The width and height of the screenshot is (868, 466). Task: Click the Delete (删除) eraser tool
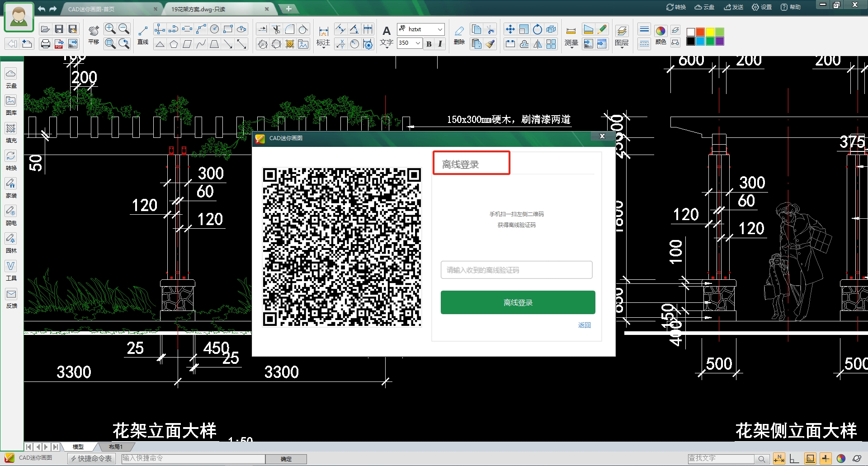pyautogui.click(x=459, y=35)
